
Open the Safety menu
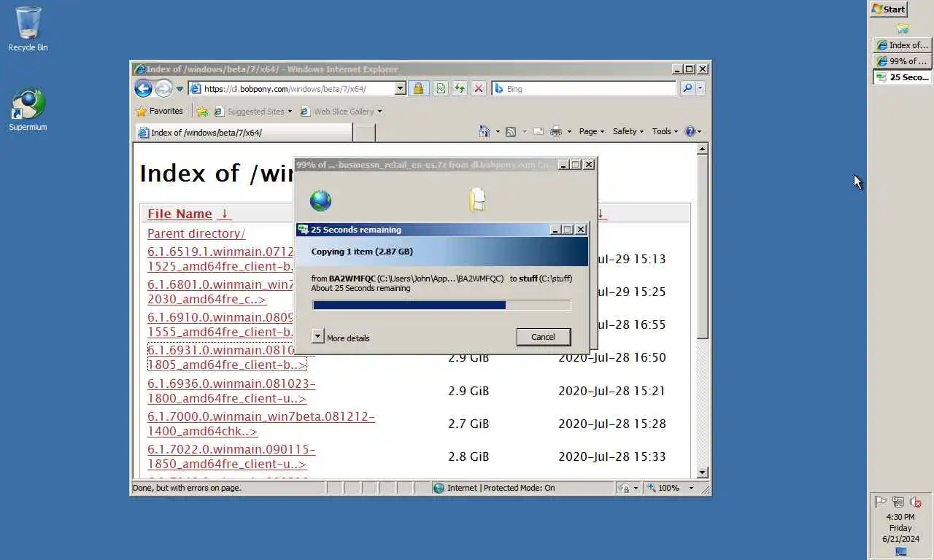pos(628,131)
